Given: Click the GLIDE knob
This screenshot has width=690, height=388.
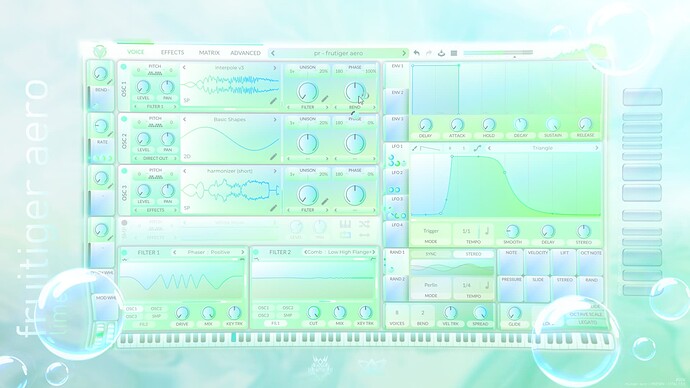Looking at the screenshot, I should 514,314.
